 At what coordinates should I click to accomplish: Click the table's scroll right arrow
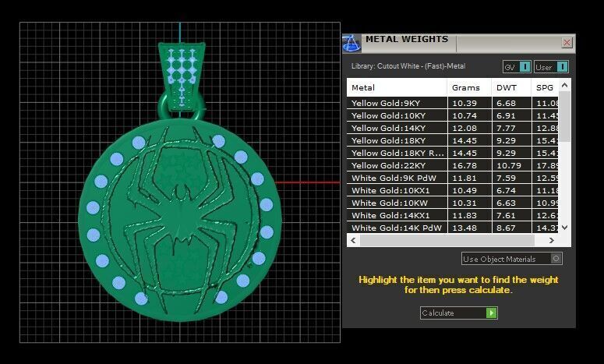[x=552, y=240]
